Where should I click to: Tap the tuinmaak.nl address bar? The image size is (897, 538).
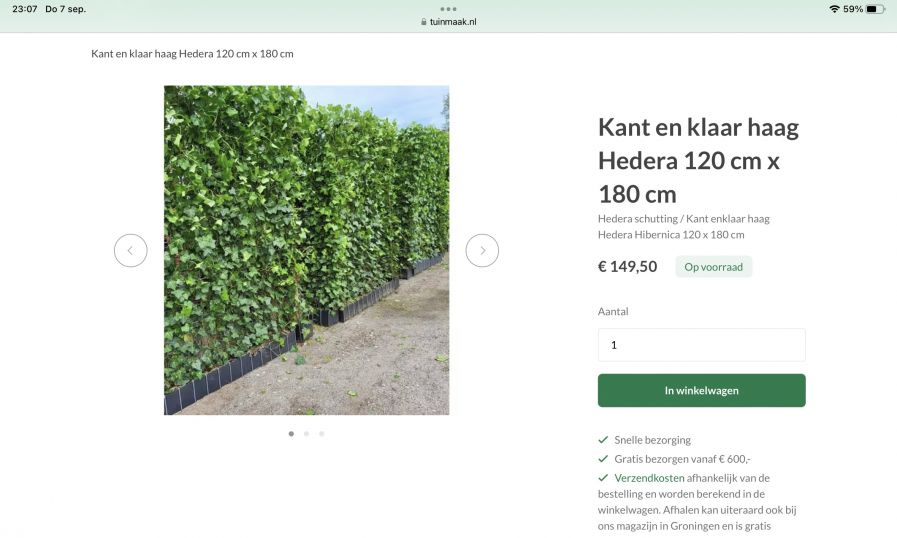tap(448, 22)
